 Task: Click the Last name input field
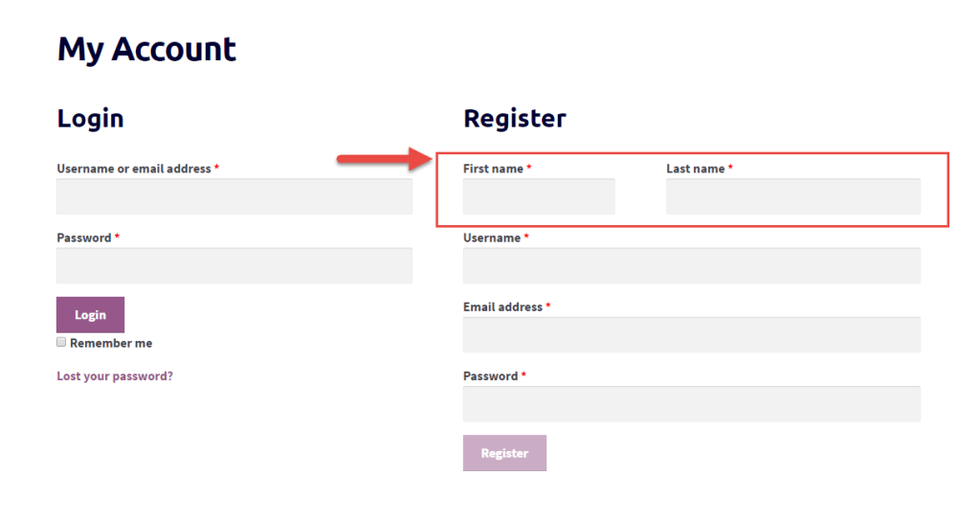click(793, 196)
